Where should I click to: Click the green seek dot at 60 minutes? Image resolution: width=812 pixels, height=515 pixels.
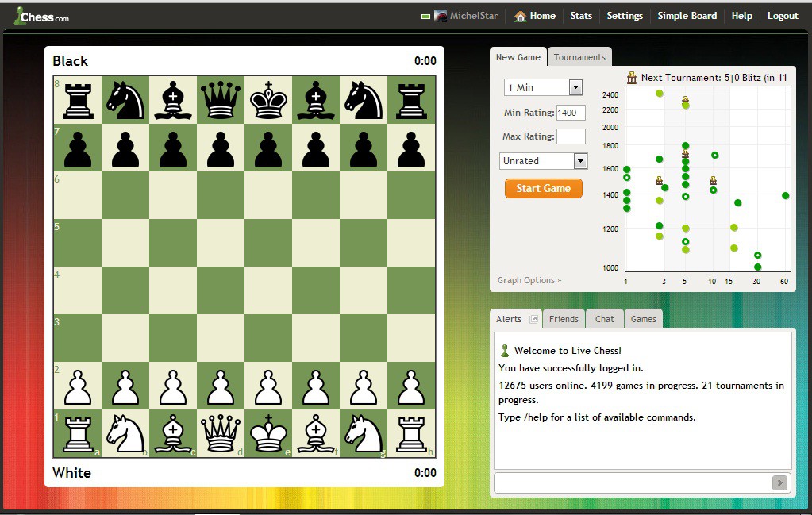click(786, 196)
